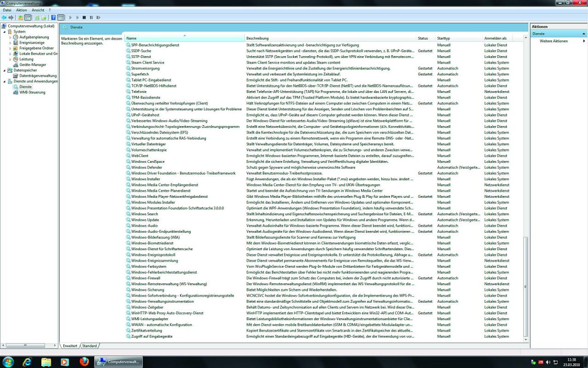Sort by the Name column header
The image size is (588, 368).
pos(185,38)
